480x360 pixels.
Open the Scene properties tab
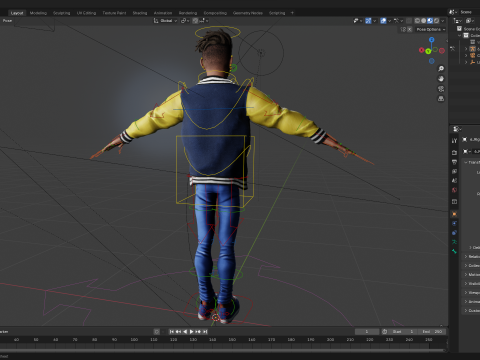click(454, 181)
